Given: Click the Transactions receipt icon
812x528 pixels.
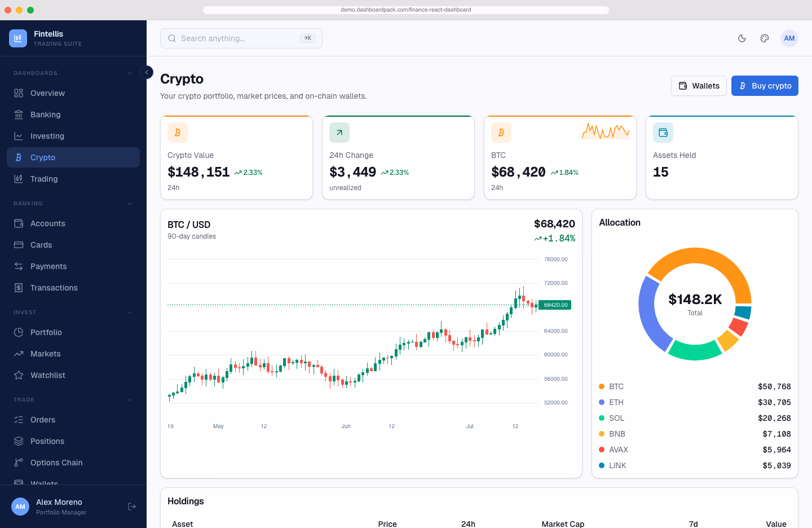Looking at the screenshot, I should point(19,288).
